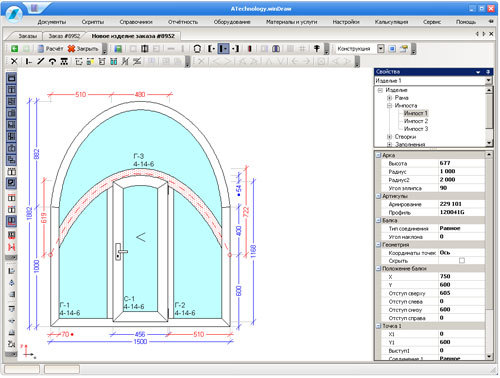
Task: Click the vertical mullion icon beside save
Action: pyautogui.click(x=145, y=49)
